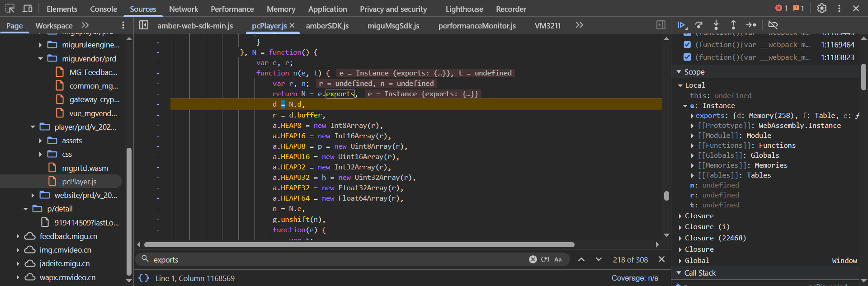The width and height of the screenshot is (868, 286).
Task: Click the Step button in debugger
Action: [751, 25]
